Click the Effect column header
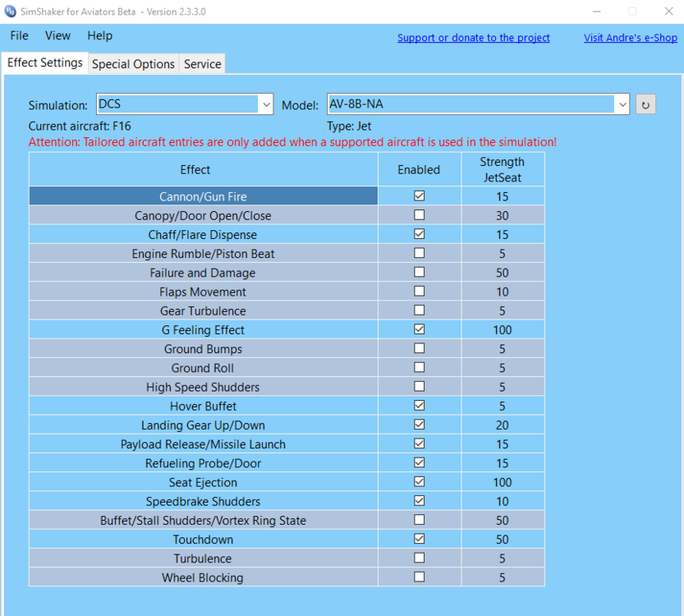The height and width of the screenshot is (616, 684). (204, 169)
